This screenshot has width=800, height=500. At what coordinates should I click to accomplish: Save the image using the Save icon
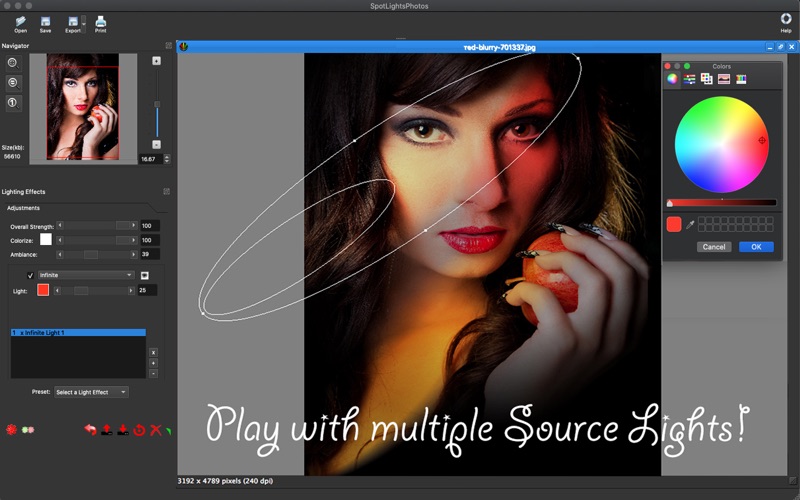click(x=45, y=24)
